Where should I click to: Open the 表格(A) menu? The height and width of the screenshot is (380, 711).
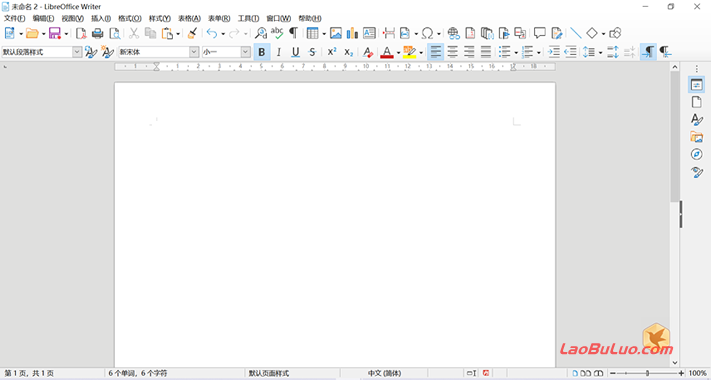pos(189,19)
